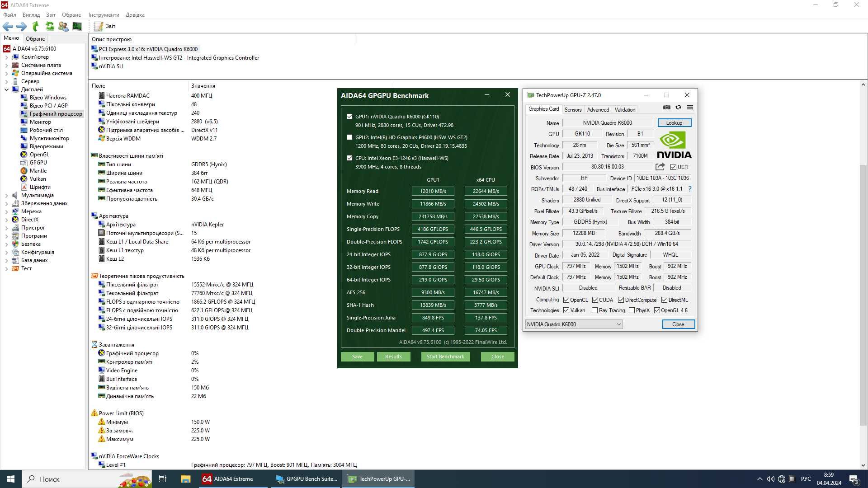Viewport: 868px width, 488px height.
Task: Click the Refresh icon in AIDA64 toolbar
Action: (49, 26)
